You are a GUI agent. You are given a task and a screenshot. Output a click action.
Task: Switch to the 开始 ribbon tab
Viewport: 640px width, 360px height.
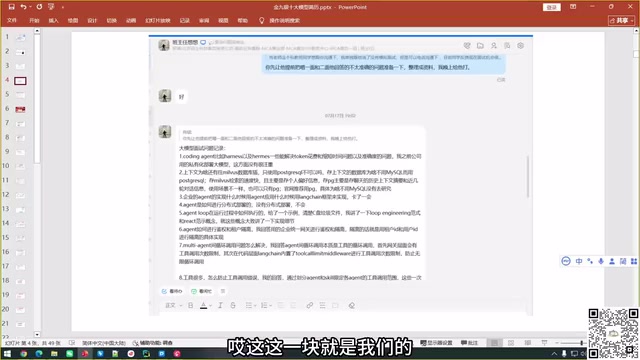click(34, 20)
